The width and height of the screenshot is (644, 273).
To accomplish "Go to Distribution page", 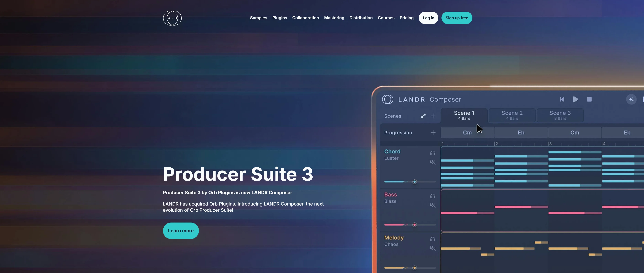I will (x=361, y=18).
